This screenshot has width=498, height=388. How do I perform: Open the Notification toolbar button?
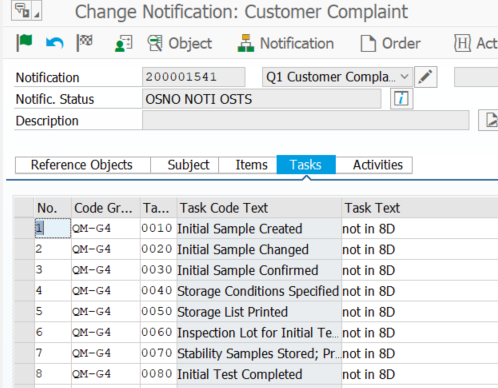(286, 43)
